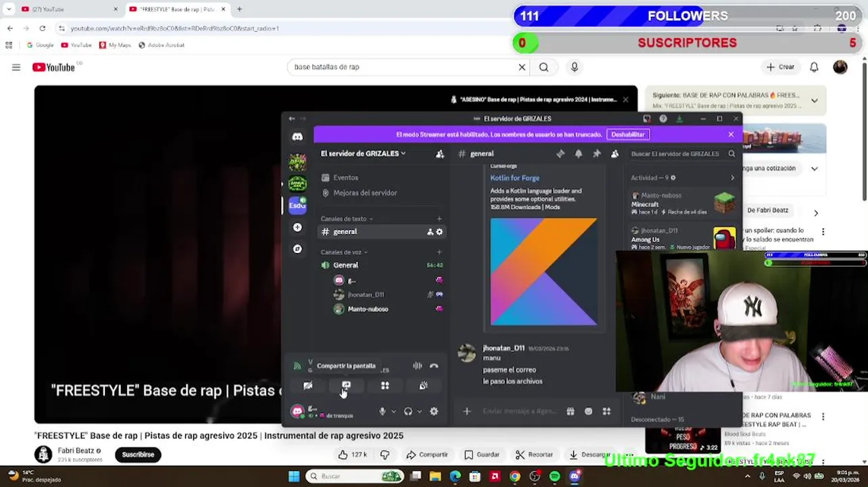Open My Maps bookmark
The width and height of the screenshot is (868, 487).
point(114,45)
